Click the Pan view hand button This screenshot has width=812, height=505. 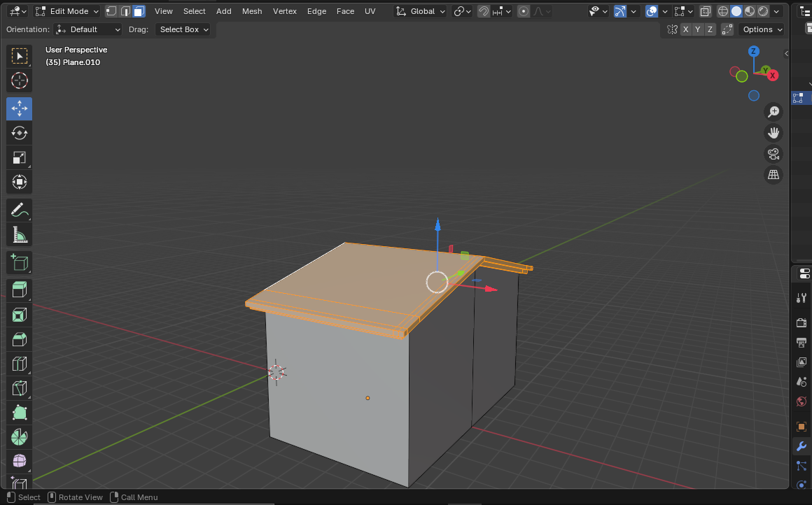[773, 133]
